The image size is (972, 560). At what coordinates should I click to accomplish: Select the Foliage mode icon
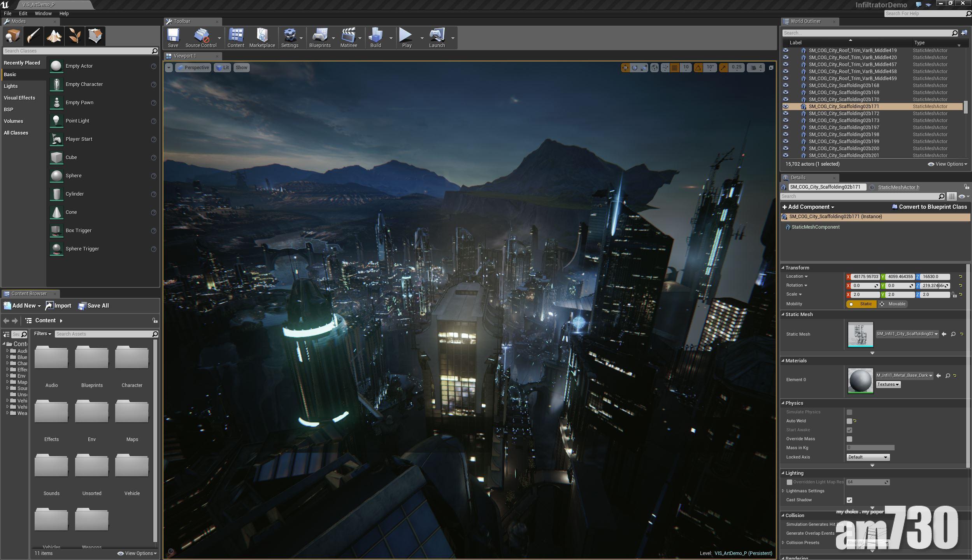pos(74,36)
